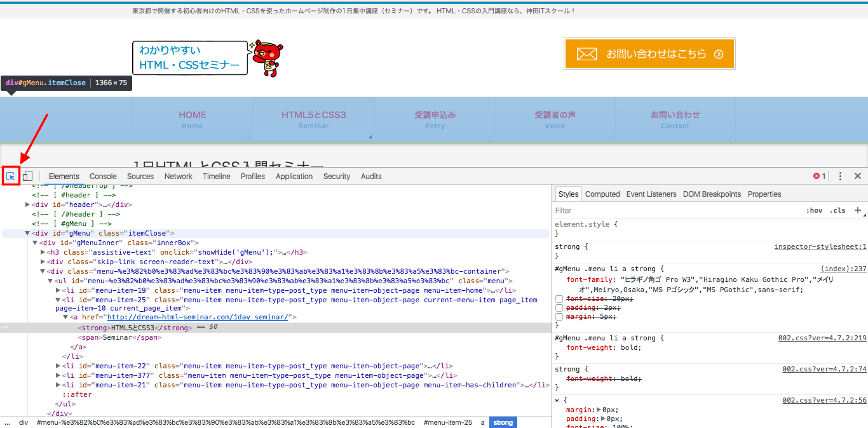Screen dimensions: 868x428
Task: Open the 受講者の声 Voice menu item
Action: pos(555,119)
